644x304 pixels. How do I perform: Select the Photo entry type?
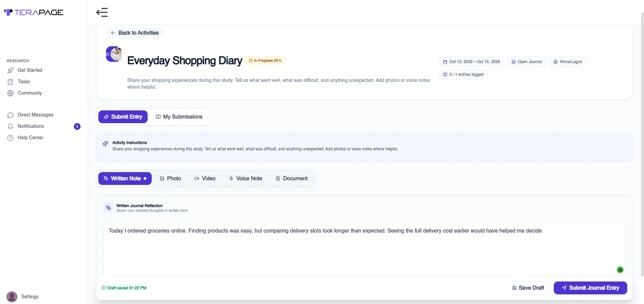click(170, 178)
